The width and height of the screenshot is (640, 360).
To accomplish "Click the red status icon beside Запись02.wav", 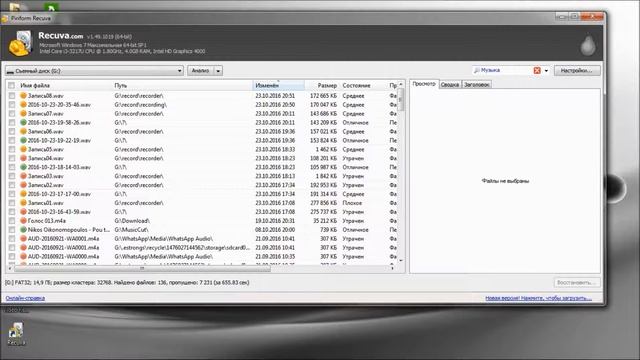I will (x=23, y=185).
